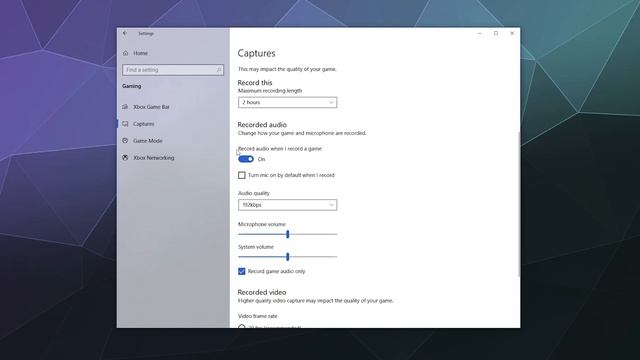Open the Audio quality 192kbps dropdown

pos(287,205)
